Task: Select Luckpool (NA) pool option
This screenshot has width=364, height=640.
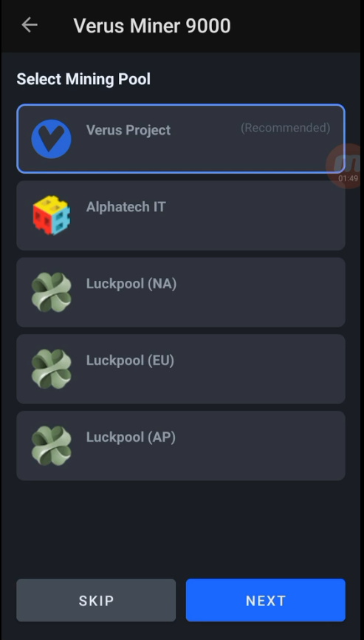Action: pos(181,292)
